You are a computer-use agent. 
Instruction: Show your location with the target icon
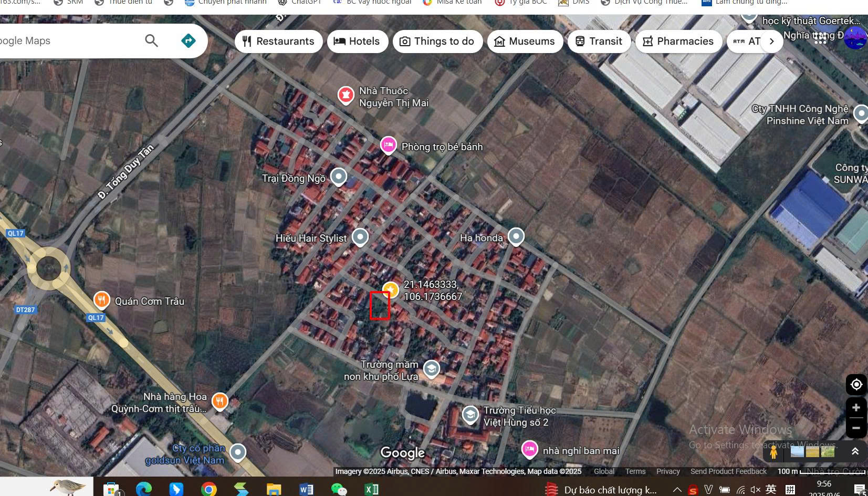tap(856, 385)
